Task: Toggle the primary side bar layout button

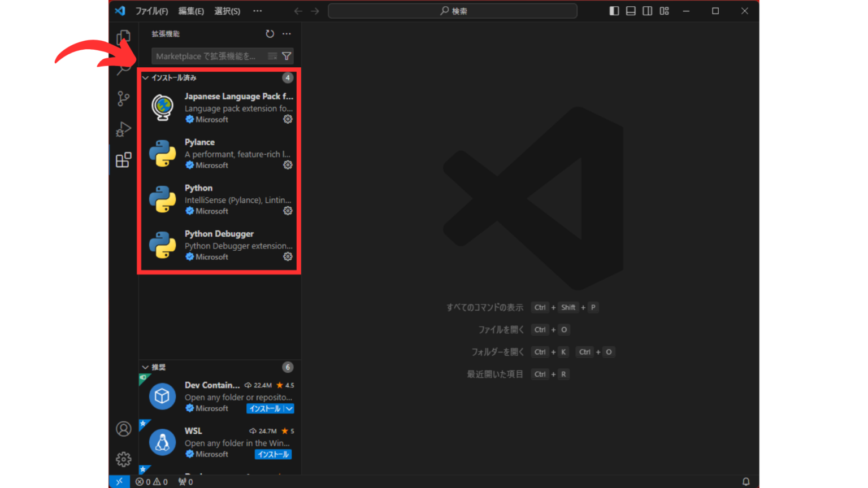Action: (614, 11)
